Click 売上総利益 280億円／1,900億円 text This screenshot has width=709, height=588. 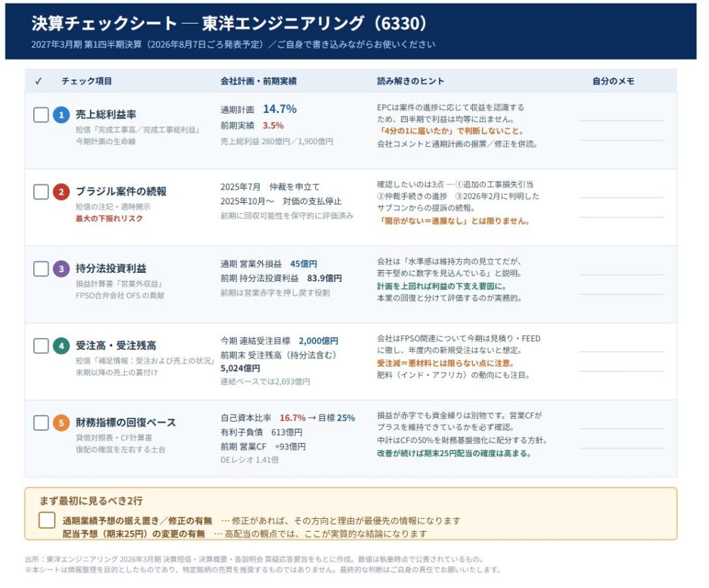(277, 141)
